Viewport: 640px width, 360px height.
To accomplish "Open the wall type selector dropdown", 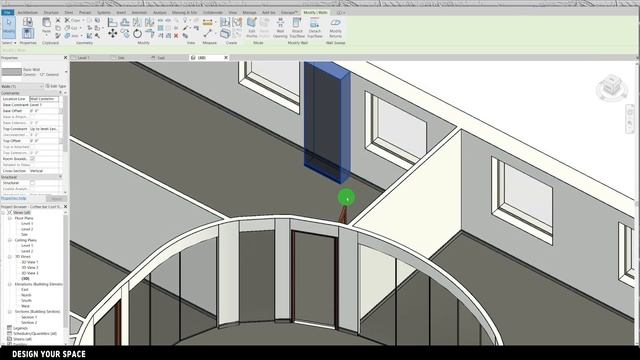I will 66,72.
